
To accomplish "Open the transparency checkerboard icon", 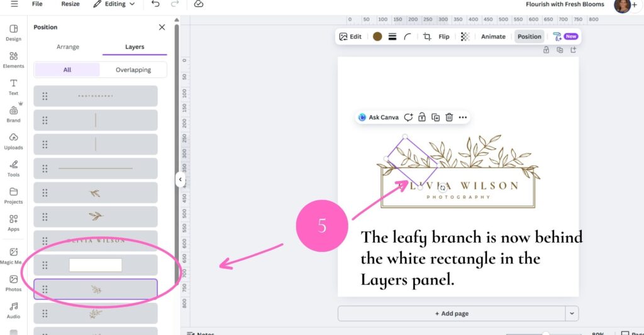I will click(465, 36).
